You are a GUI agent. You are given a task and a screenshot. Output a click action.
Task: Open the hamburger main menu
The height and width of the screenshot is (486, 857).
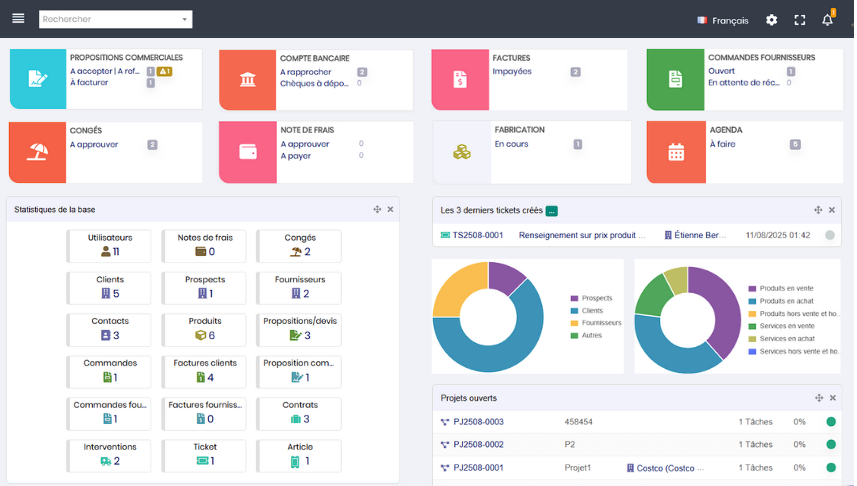[18, 19]
